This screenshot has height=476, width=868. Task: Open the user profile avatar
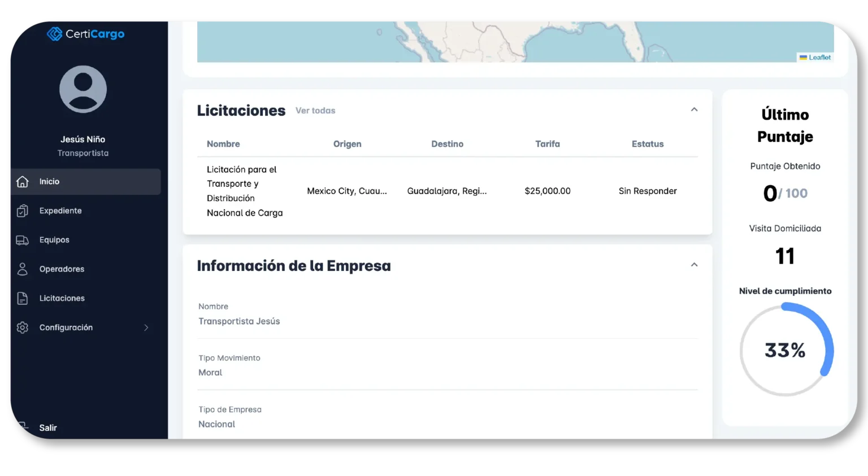click(83, 89)
